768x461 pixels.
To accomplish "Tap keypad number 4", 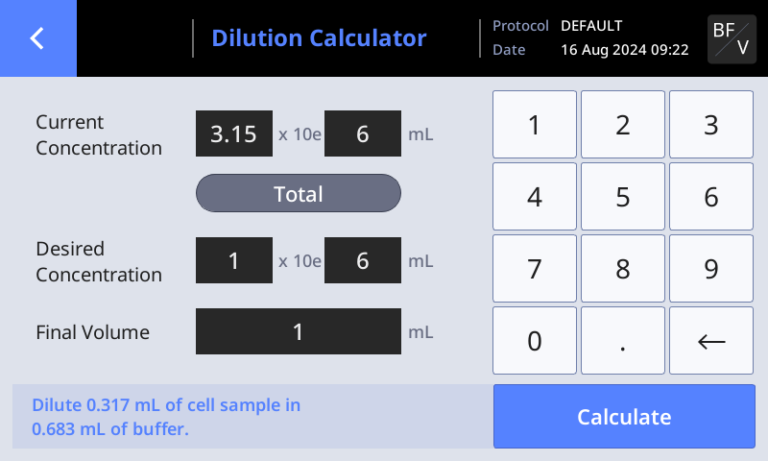I will tap(534, 197).
